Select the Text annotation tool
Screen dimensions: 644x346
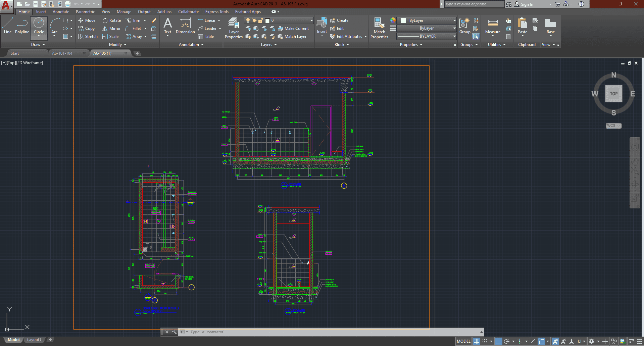tap(167, 26)
